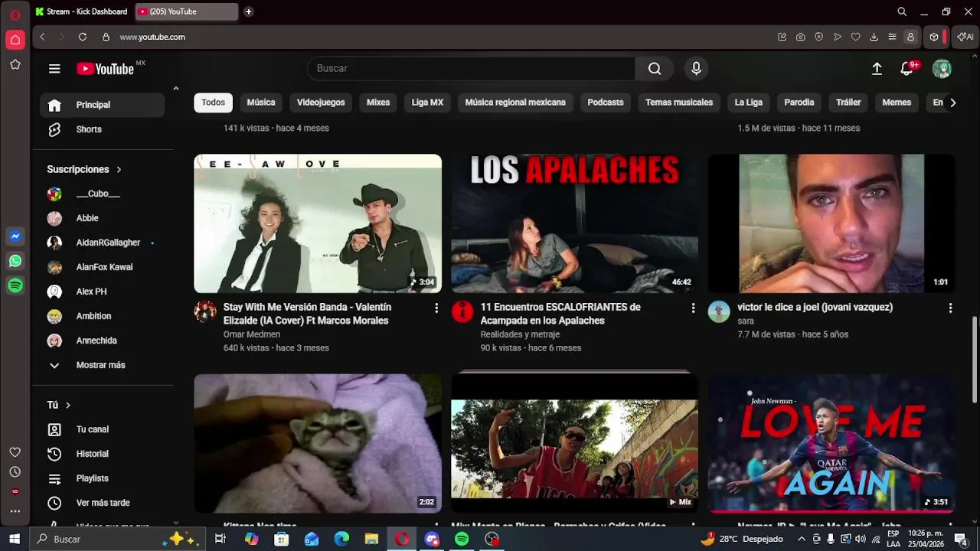Go back to previous page
980x551 pixels.
43,37
